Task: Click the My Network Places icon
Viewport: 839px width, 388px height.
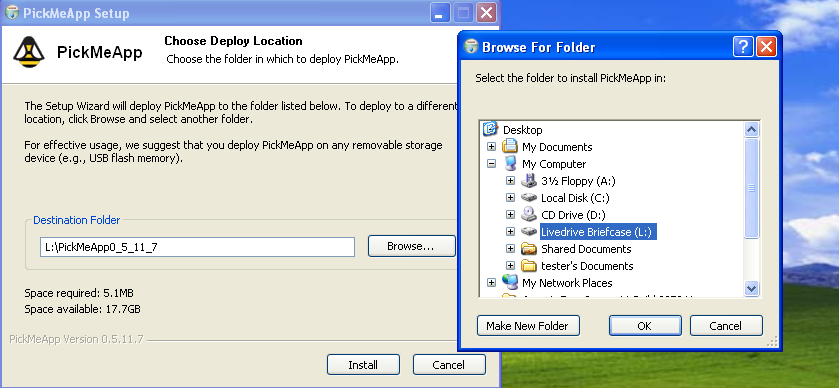Action: point(510,283)
